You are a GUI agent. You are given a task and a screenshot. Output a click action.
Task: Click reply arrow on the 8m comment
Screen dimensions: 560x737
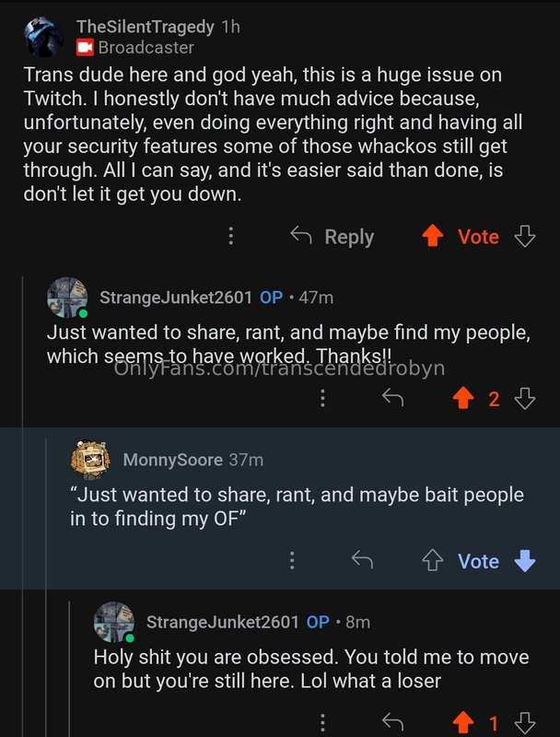click(392, 721)
